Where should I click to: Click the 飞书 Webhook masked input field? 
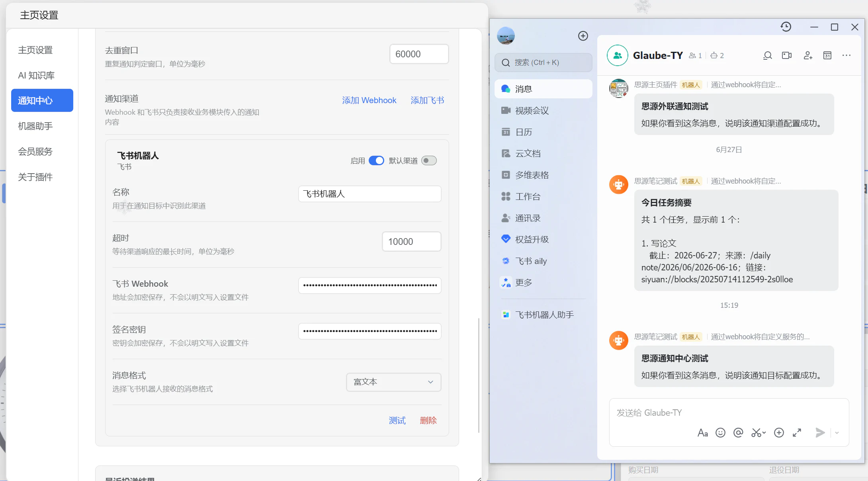point(369,285)
